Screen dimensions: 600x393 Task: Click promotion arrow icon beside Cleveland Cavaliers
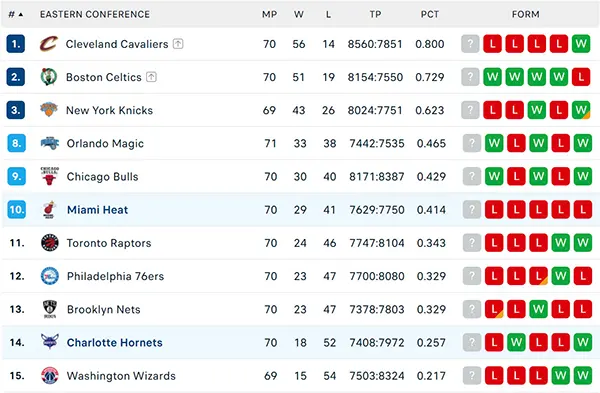click(178, 44)
